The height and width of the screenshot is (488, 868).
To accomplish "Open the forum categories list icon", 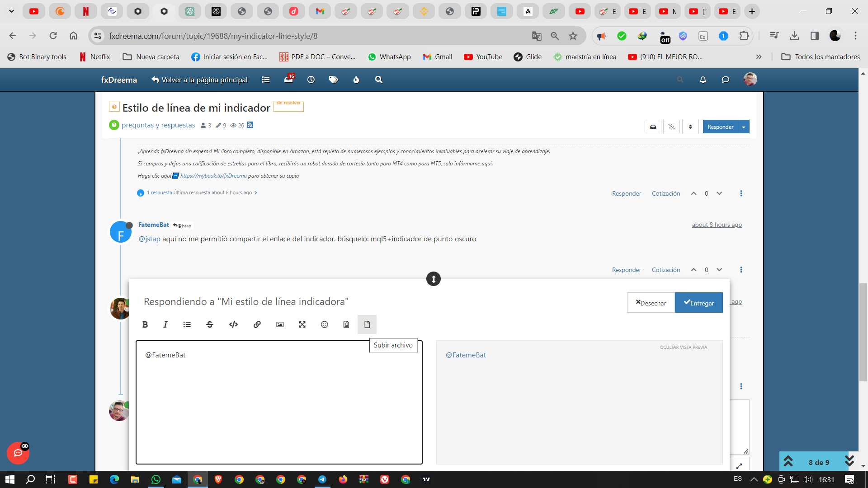I will click(266, 80).
